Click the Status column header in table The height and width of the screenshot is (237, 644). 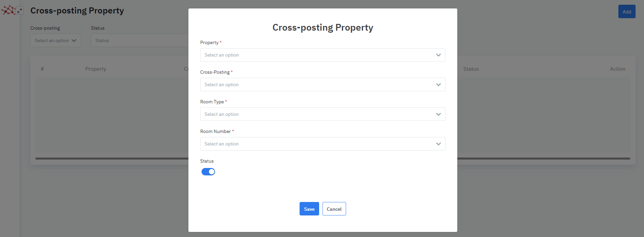click(x=471, y=69)
